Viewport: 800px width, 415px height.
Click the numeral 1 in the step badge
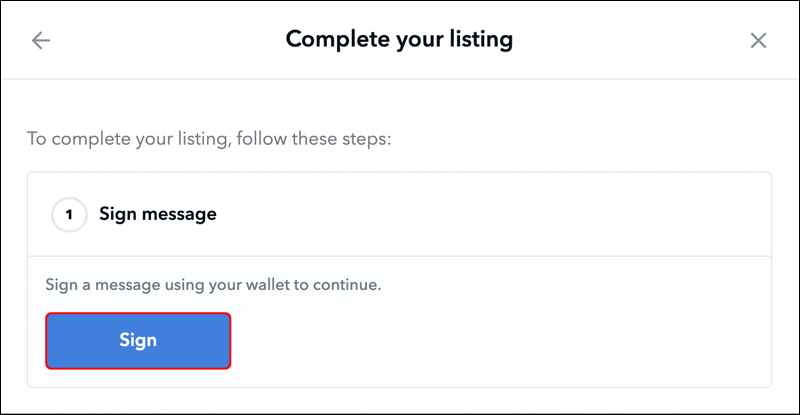click(69, 213)
